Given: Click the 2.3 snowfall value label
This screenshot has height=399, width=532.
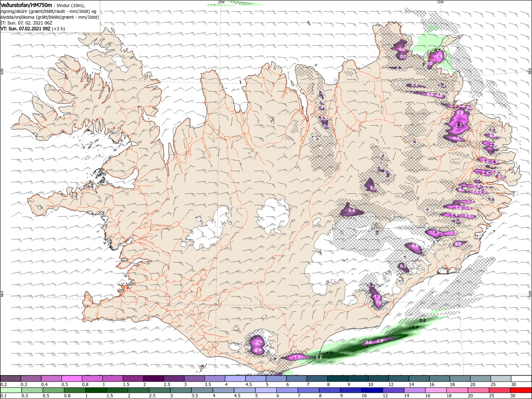Looking at the screenshot, I should click(459, 125).
